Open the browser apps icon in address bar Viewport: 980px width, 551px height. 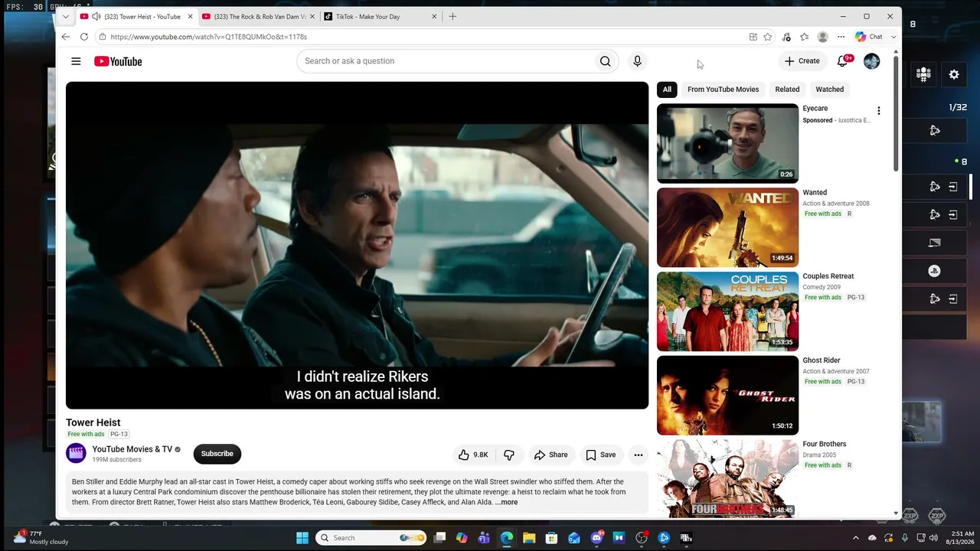(753, 37)
